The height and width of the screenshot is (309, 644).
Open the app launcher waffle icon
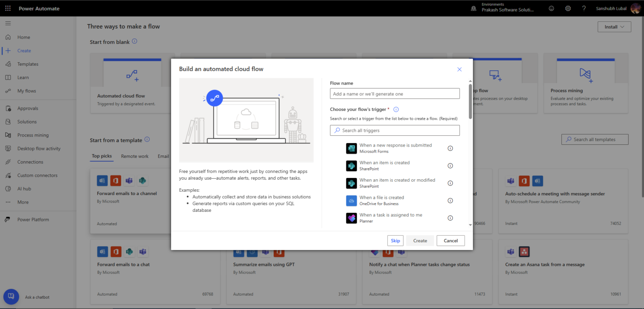[8, 8]
